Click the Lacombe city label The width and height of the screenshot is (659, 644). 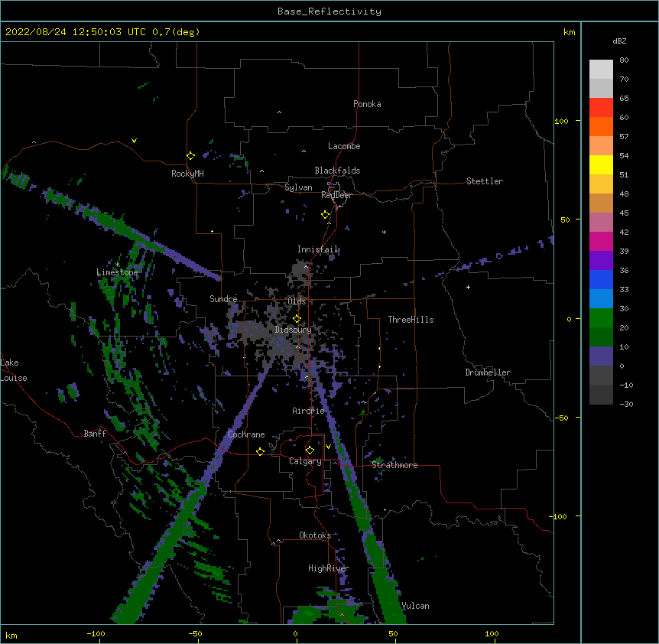pyautogui.click(x=344, y=146)
